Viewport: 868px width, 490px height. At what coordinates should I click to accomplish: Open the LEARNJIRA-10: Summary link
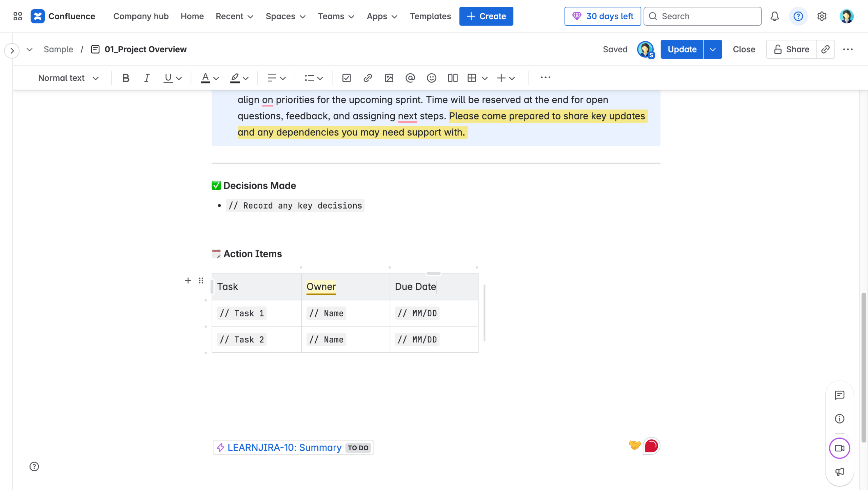coord(284,448)
